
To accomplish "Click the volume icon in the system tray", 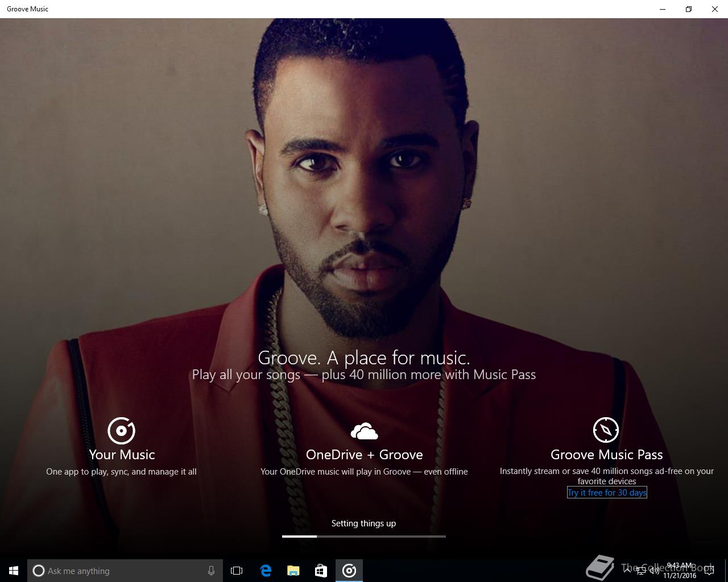I will point(655,571).
